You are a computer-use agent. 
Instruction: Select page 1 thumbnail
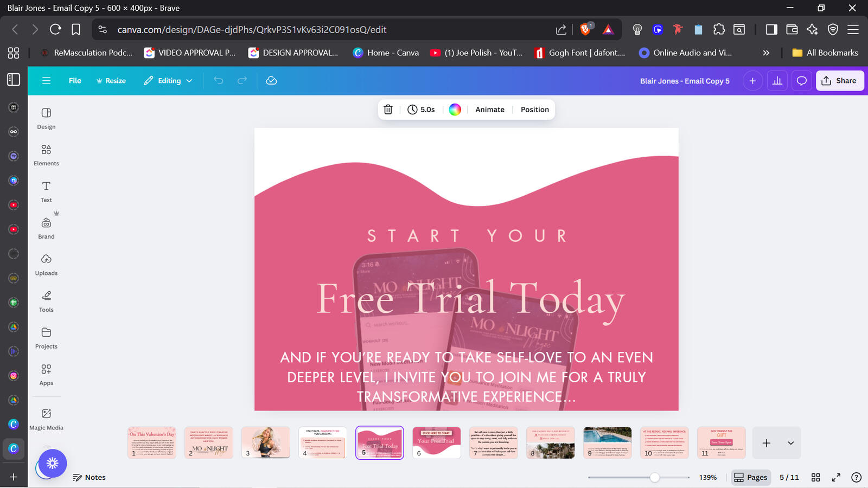152,442
